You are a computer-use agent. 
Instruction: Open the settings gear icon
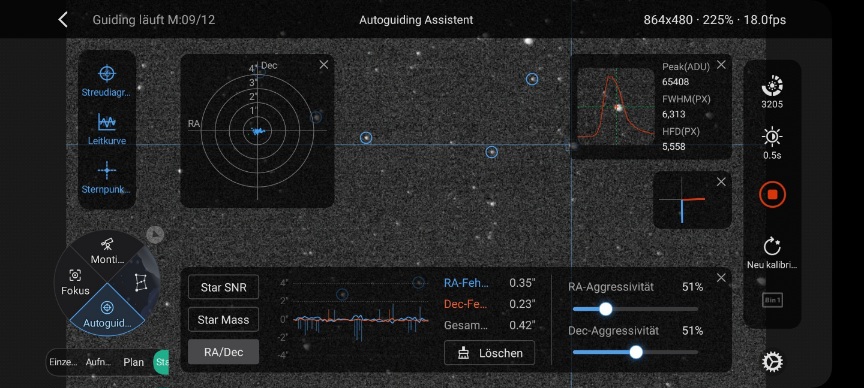click(x=772, y=362)
